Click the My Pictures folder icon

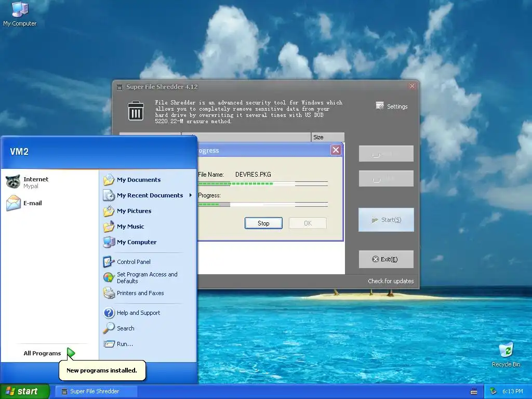coord(109,211)
